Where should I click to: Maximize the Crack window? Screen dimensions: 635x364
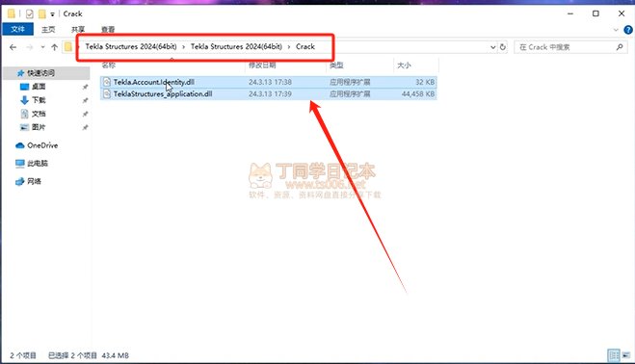[595, 13]
